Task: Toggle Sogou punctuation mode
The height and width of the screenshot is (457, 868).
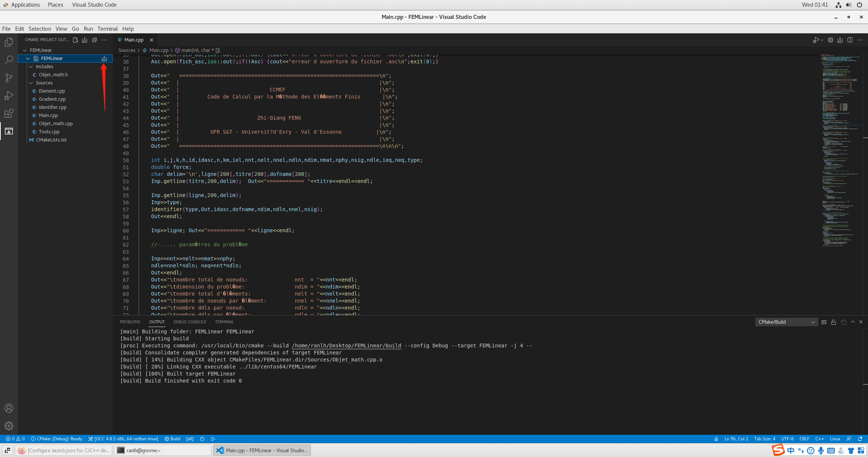Action: (x=801, y=450)
